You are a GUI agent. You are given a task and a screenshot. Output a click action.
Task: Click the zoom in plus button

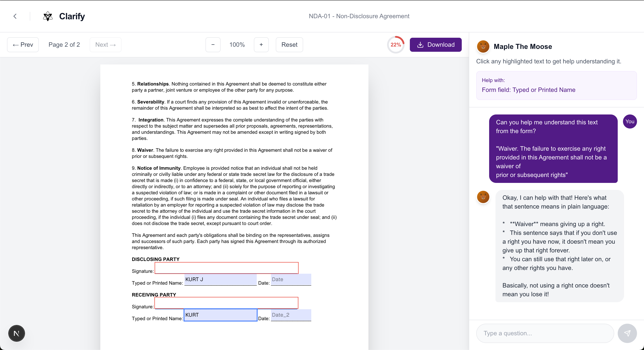point(261,45)
